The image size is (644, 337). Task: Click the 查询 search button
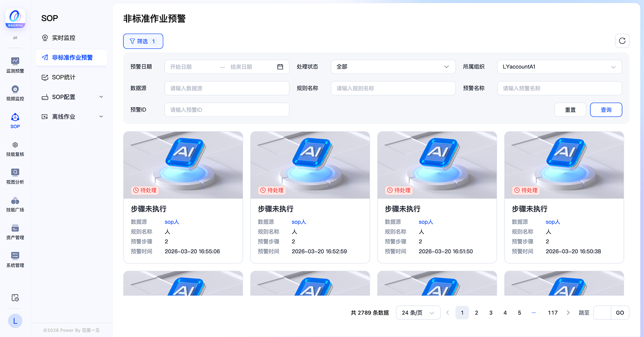[x=606, y=110]
